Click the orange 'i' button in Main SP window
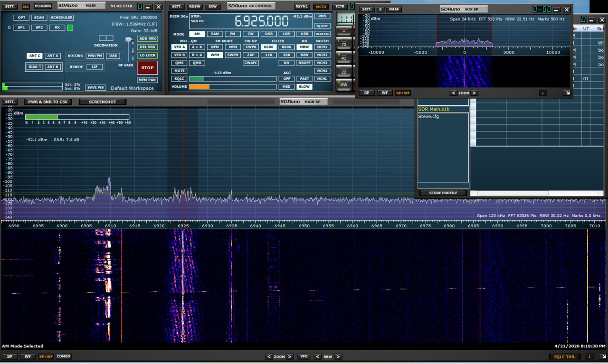 click(x=589, y=356)
